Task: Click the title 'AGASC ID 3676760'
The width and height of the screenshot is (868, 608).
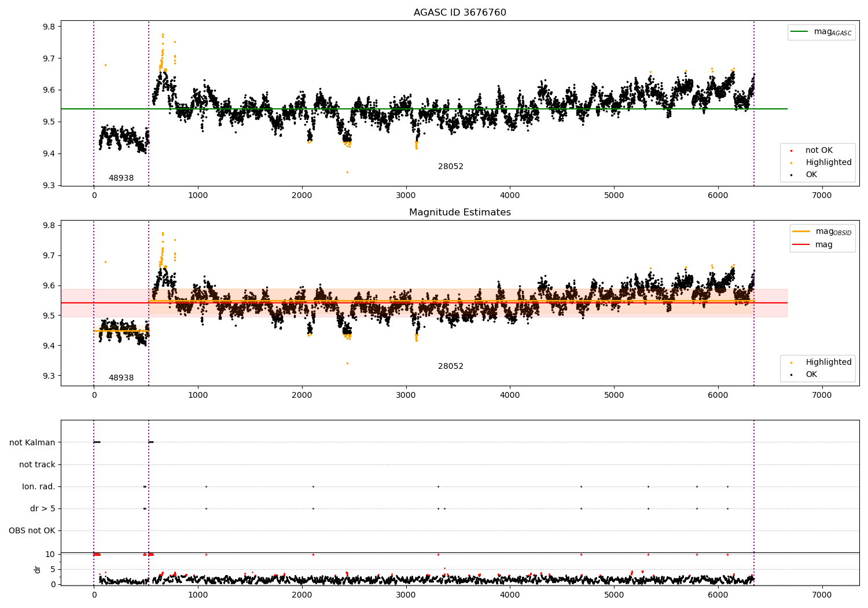Action: click(x=459, y=13)
